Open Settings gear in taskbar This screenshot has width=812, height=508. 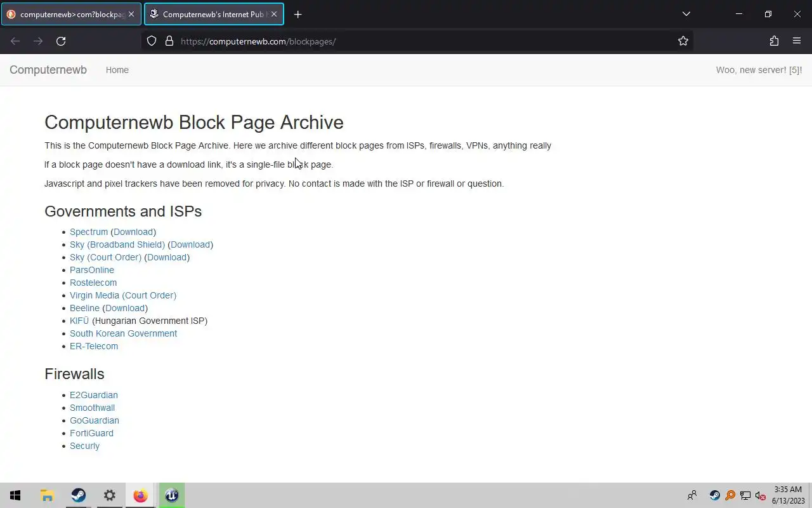coord(109,495)
